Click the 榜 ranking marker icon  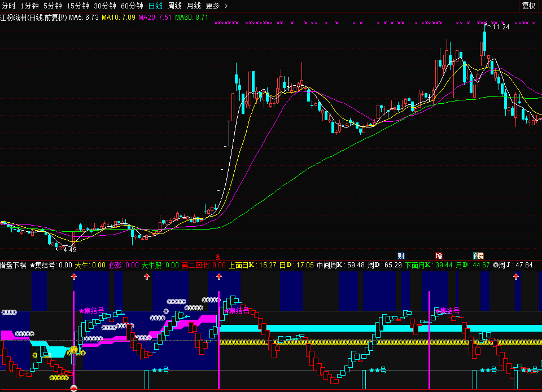pyautogui.click(x=478, y=256)
